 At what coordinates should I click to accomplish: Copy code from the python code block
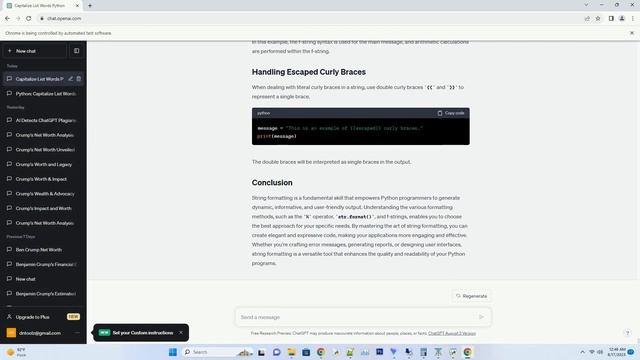(451, 113)
